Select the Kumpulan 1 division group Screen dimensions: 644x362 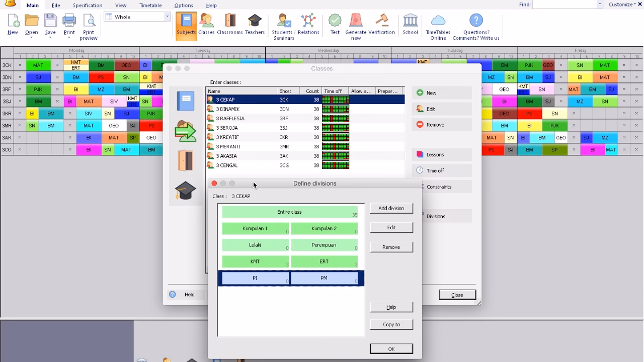pos(255,229)
